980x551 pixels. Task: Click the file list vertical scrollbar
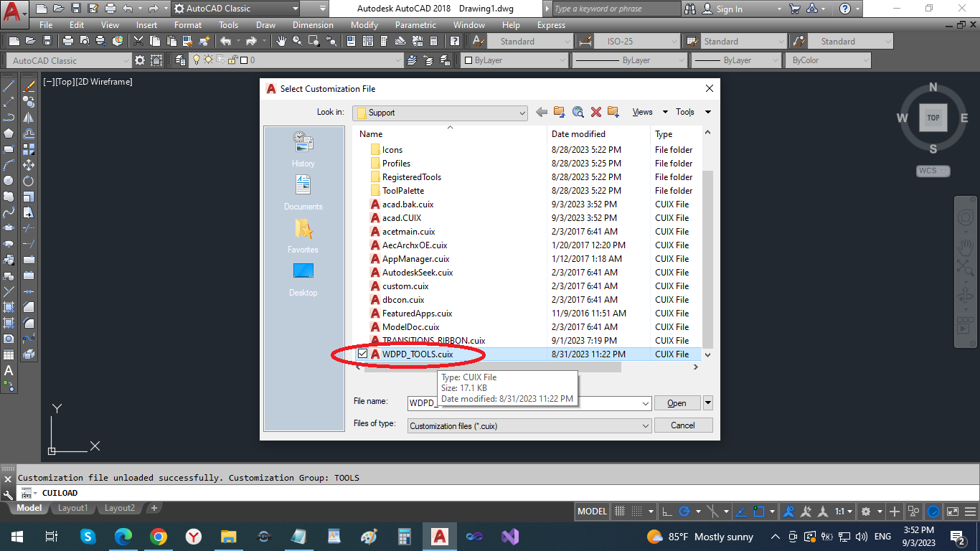(x=707, y=258)
